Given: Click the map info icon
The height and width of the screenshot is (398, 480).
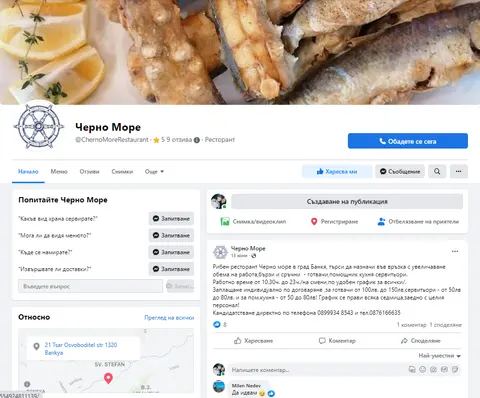Looking at the screenshot, I should (27, 384).
